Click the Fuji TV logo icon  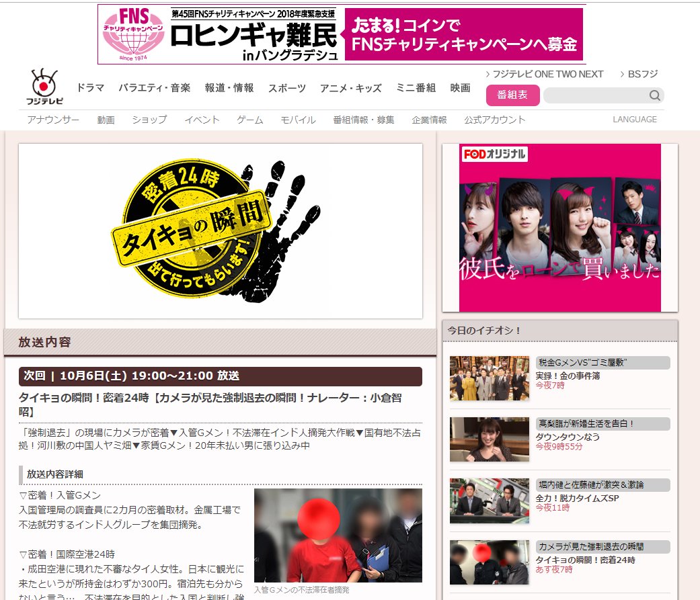tap(44, 87)
